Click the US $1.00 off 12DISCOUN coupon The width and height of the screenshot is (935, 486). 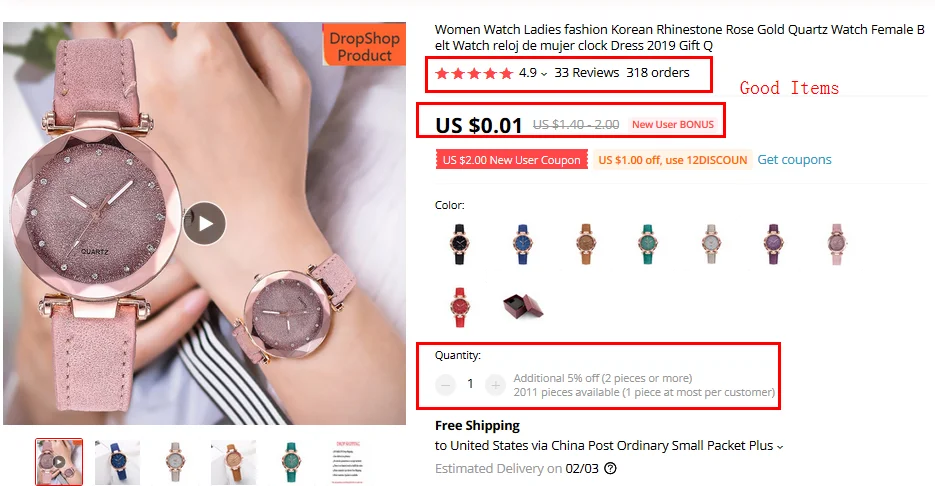673,160
